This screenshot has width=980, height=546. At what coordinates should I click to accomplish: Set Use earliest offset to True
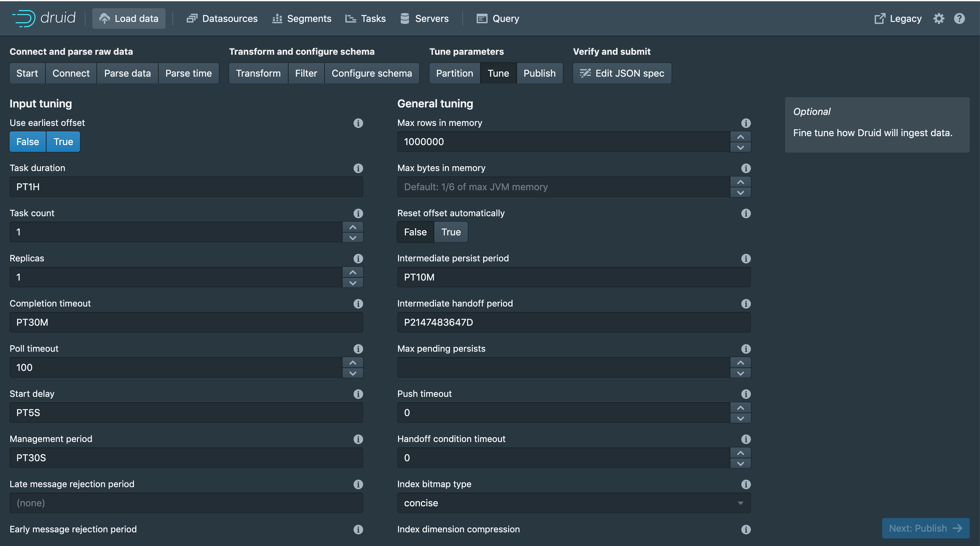(x=63, y=142)
